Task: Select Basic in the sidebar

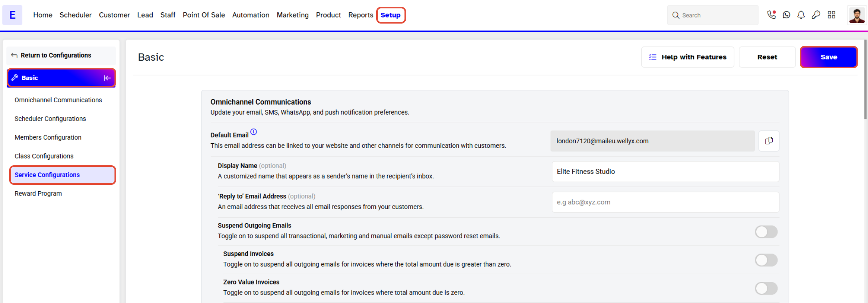Action: click(61, 78)
